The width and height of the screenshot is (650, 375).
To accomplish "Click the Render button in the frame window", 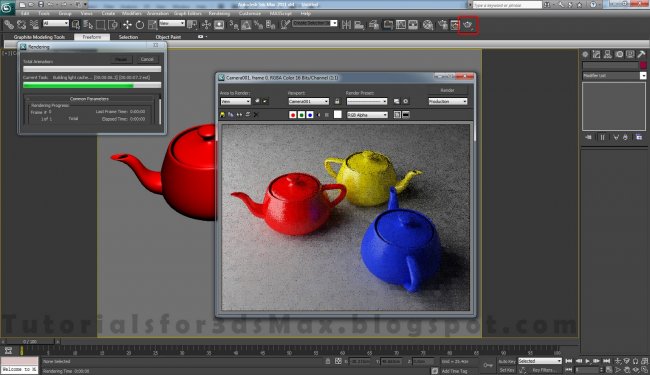I will coord(448,90).
